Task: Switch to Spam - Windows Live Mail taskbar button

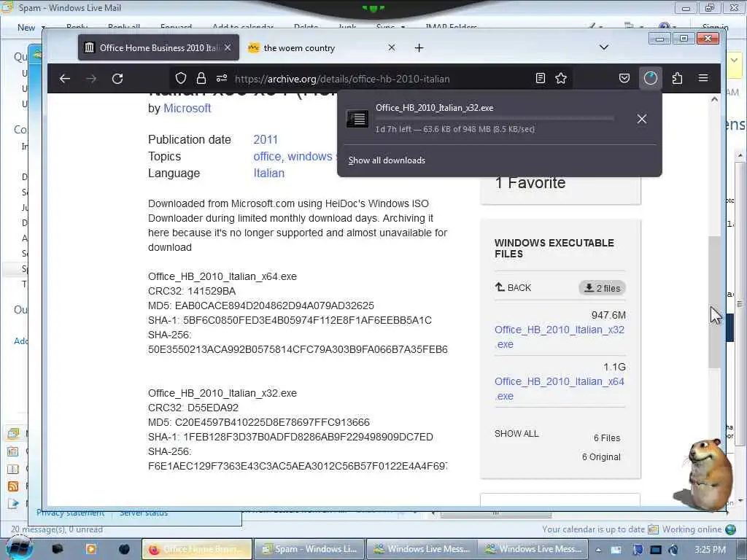Action: [309, 549]
